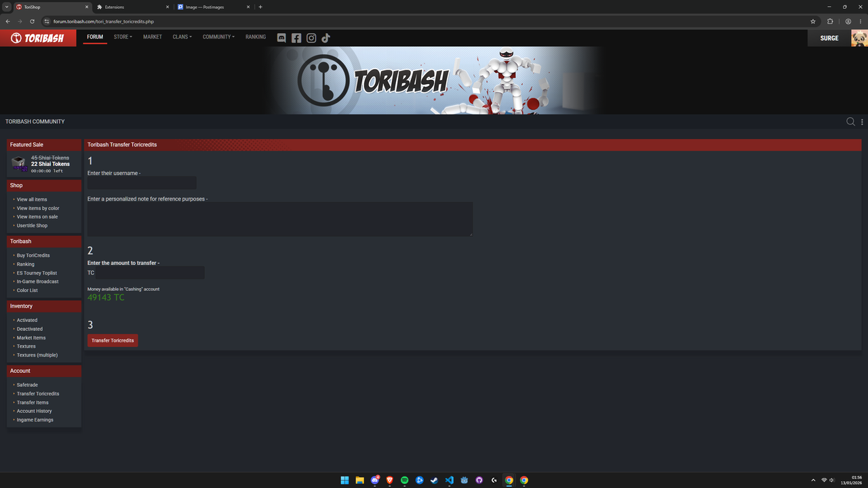Select the FORUM nav item

[x=95, y=37]
